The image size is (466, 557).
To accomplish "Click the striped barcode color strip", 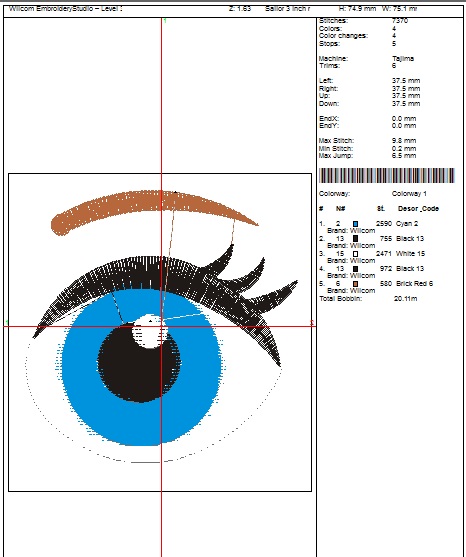I will pos(386,175).
